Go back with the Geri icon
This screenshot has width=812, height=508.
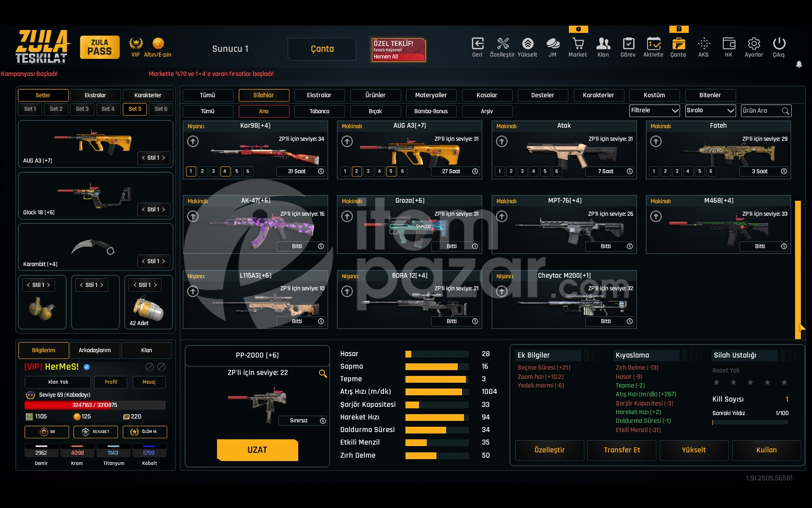tap(478, 44)
